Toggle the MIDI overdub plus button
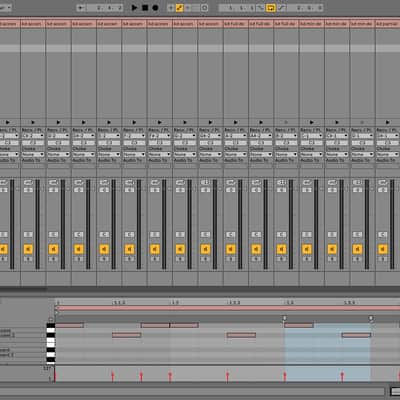Screen dimensions: 400x400 tap(171, 8)
